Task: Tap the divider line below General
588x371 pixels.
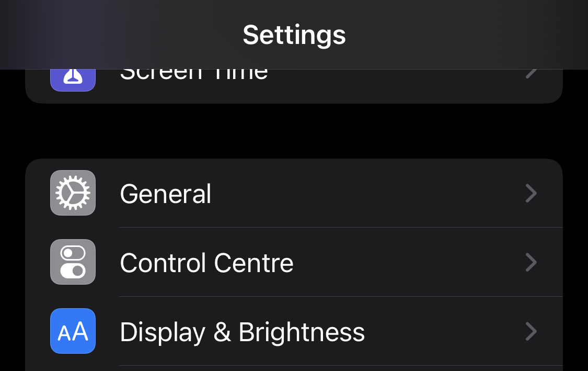Action: tap(341, 227)
